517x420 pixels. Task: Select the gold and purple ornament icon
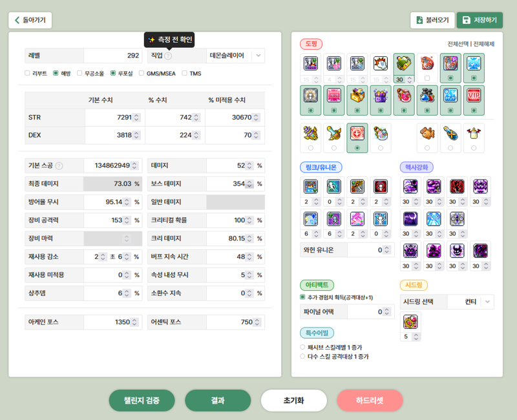pyautogui.click(x=310, y=133)
